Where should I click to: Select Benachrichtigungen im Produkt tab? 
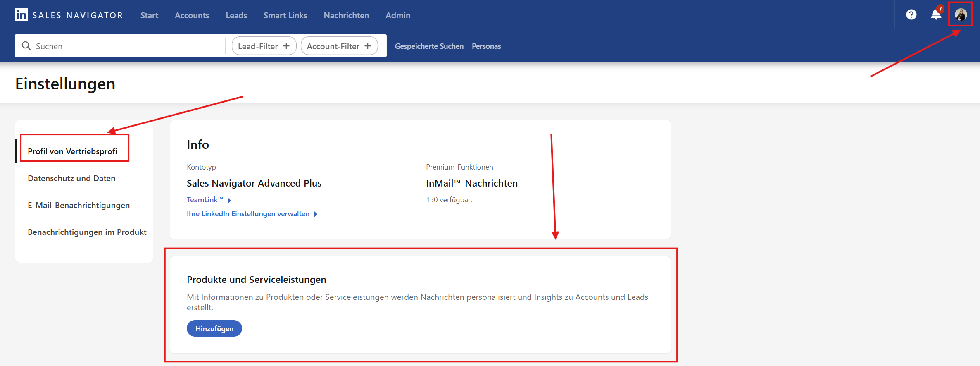pyautogui.click(x=87, y=232)
